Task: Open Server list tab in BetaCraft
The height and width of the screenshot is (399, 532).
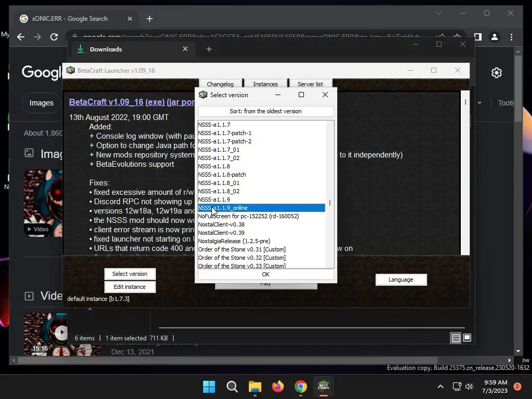Action: (310, 84)
